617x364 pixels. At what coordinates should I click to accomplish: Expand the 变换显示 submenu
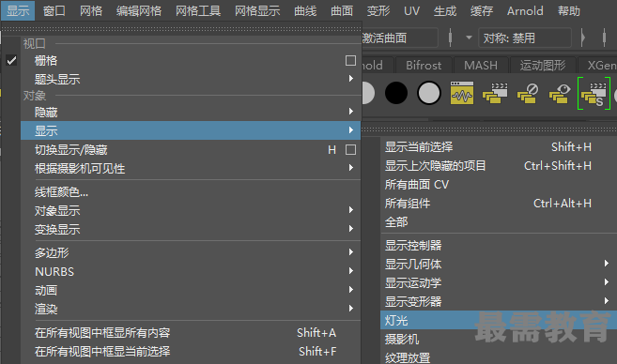[350, 229]
